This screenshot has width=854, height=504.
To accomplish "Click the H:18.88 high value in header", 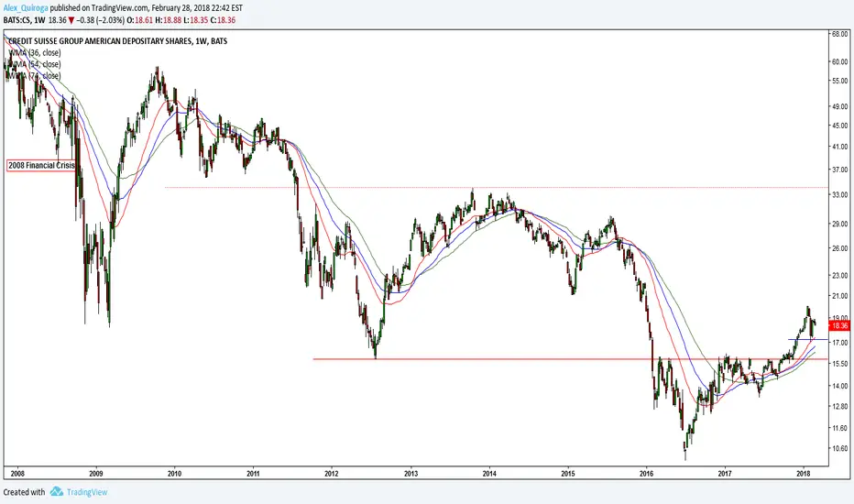I will pyautogui.click(x=167, y=20).
